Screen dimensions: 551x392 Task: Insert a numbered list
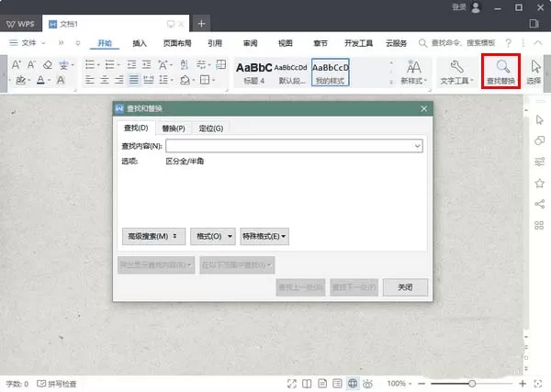[110, 64]
